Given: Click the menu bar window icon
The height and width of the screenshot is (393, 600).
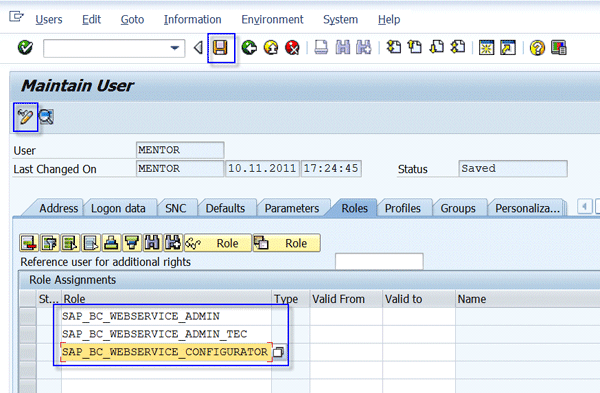Looking at the screenshot, I should point(16,17).
